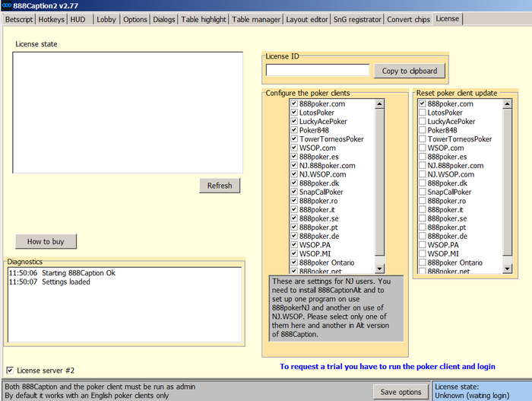Image resolution: width=532 pixels, height=401 pixels.
Task: Click Configure poker clients scroll up arrow
Action: click(x=380, y=103)
